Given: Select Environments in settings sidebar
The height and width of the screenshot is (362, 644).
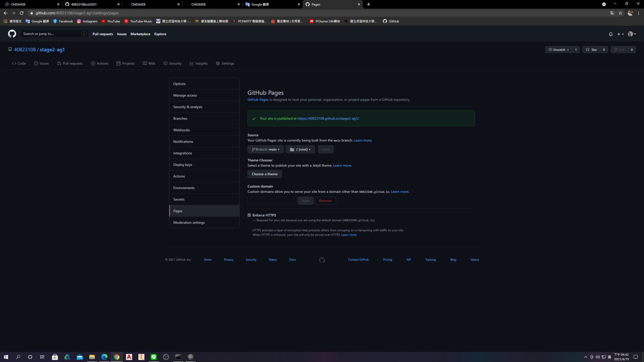Looking at the screenshot, I should click(204, 188).
